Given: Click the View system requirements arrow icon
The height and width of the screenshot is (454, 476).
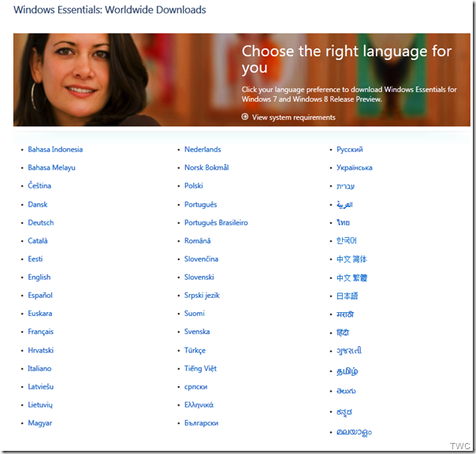Looking at the screenshot, I should pyautogui.click(x=244, y=117).
